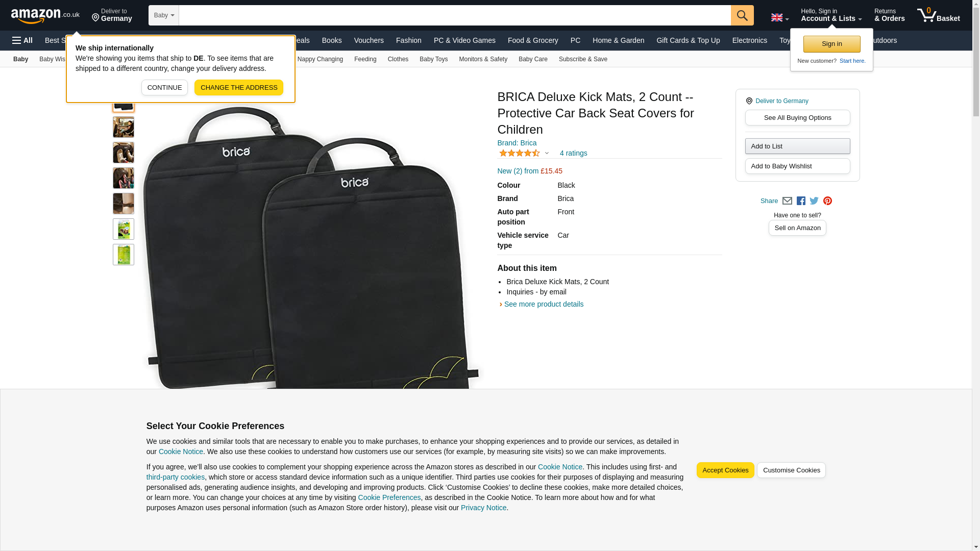This screenshot has height=551, width=980.
Task: Click the Accept Cookies button
Action: 725,470
